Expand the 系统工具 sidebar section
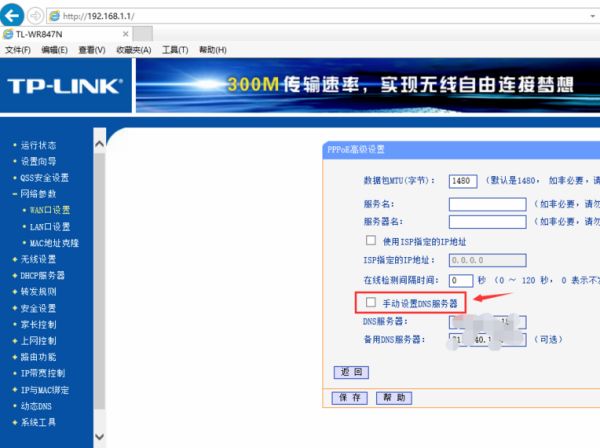 39,422
